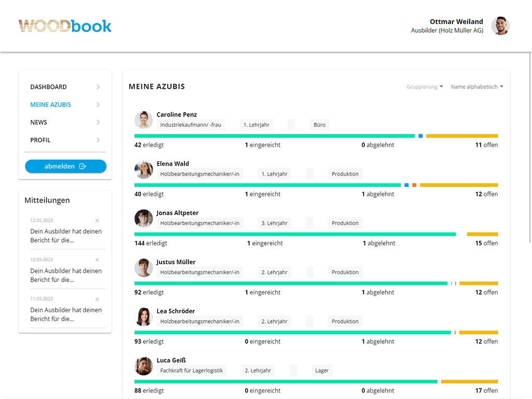Screen dimensions: 532x399
Task: Click Luca Geiß's Lager tag
Action: point(322,370)
